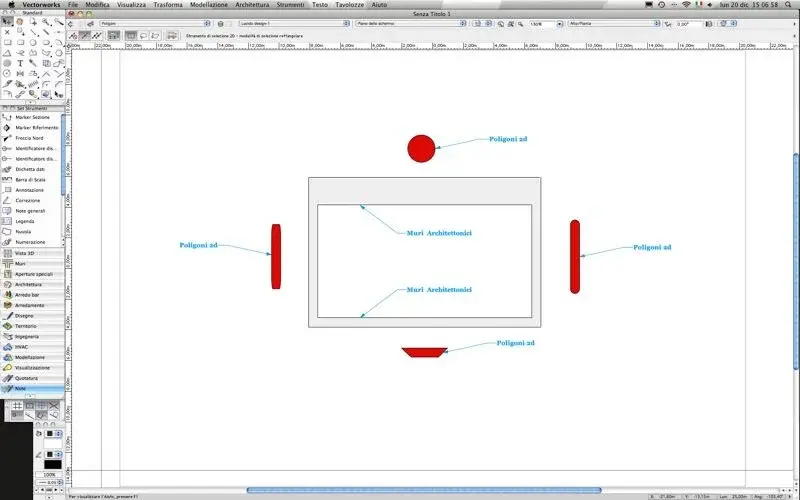Expand the Muri tool set
Viewport: 800px width, 500px height.
pos(33,264)
